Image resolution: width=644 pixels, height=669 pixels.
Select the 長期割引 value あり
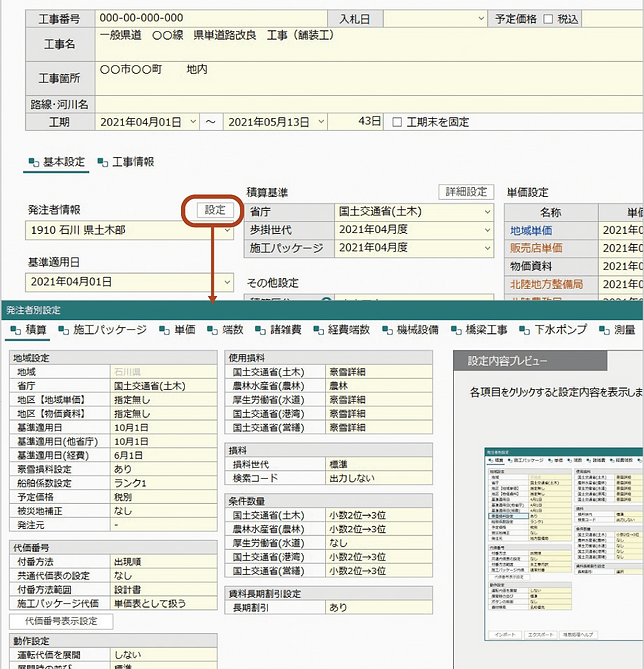click(379, 608)
